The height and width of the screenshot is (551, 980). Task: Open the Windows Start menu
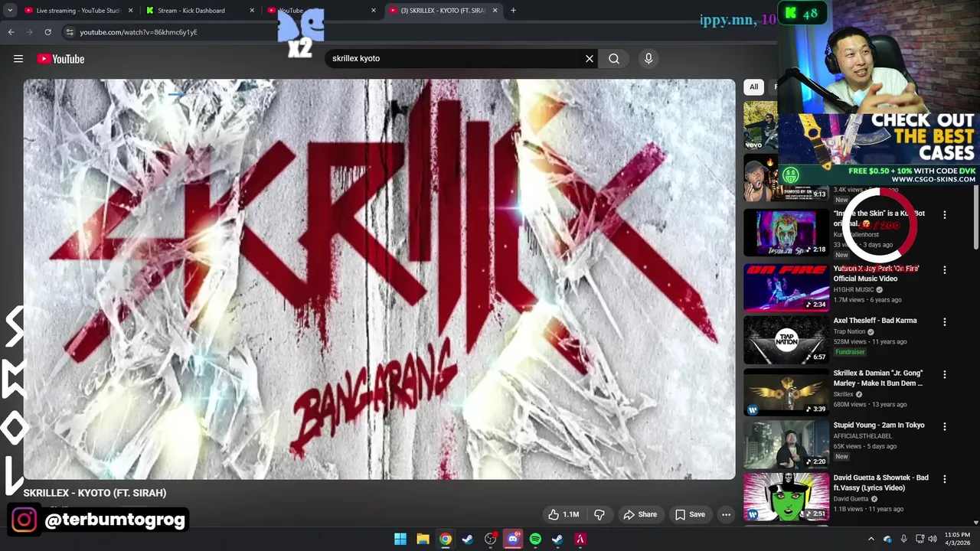coord(400,539)
